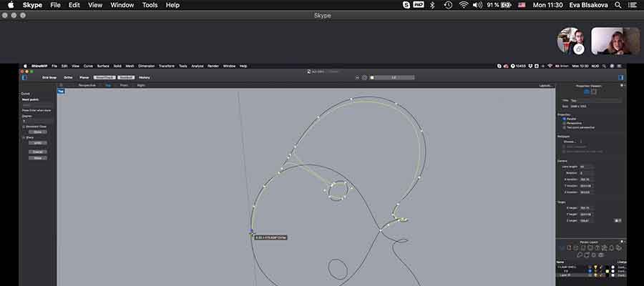Toggle the Sharp checkbox
This screenshot has width=644, height=286.
[24, 137]
